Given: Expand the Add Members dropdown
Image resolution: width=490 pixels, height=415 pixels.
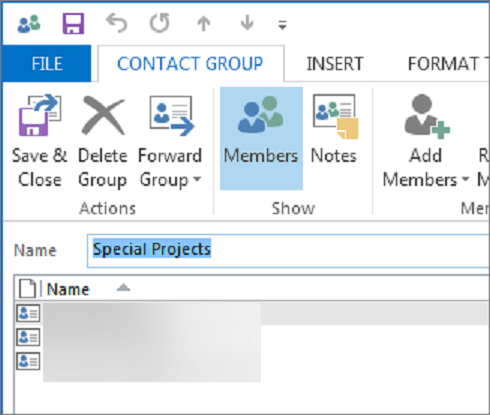Looking at the screenshot, I should click(x=426, y=140).
